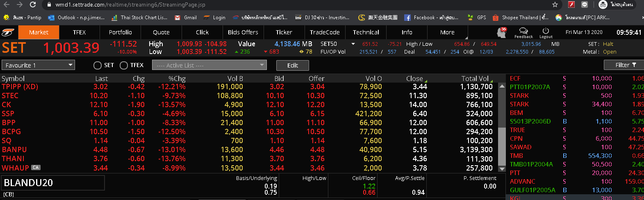The height and width of the screenshot is (200, 644).
Task: Click ECF in the ticker list
Action: pos(515,79)
